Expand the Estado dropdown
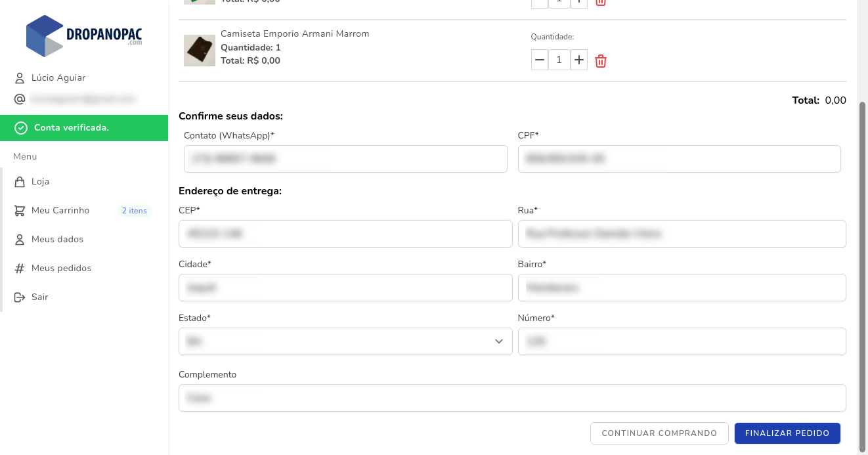 (345, 341)
